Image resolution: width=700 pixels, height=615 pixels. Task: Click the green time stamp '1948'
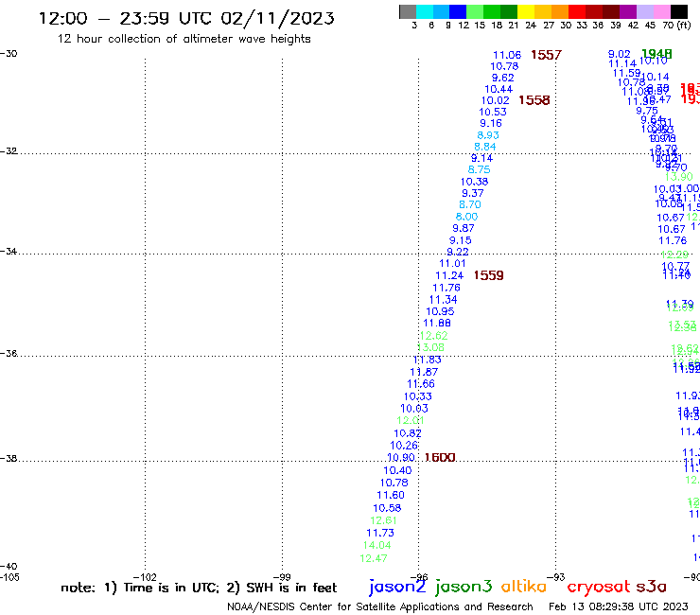tap(656, 54)
